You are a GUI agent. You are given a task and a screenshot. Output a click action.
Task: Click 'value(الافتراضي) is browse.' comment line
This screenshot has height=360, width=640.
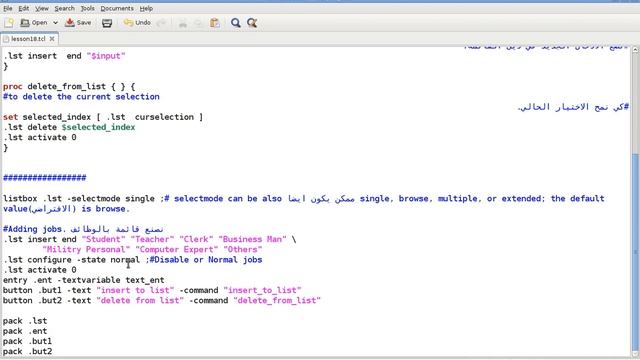tap(66, 209)
